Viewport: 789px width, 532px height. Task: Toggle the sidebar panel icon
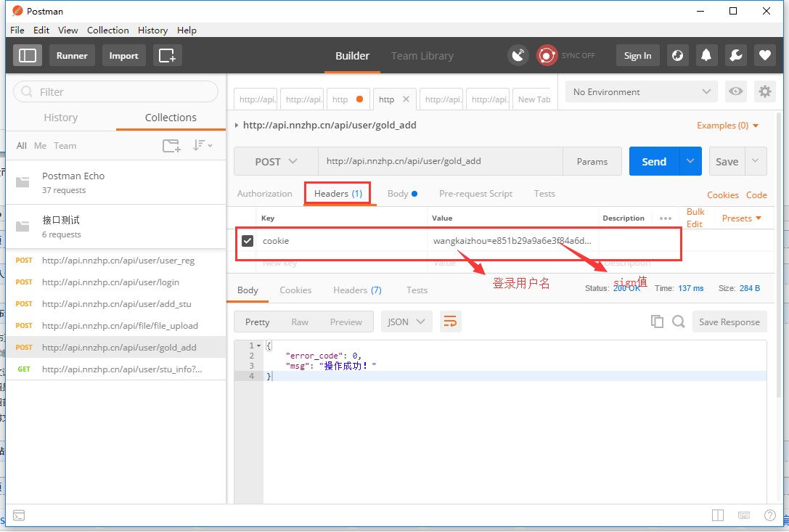(x=27, y=55)
